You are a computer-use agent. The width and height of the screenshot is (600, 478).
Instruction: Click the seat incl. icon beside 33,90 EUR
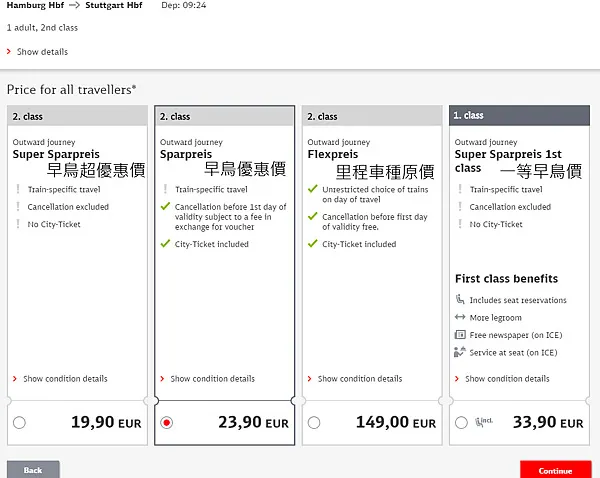[x=484, y=422]
